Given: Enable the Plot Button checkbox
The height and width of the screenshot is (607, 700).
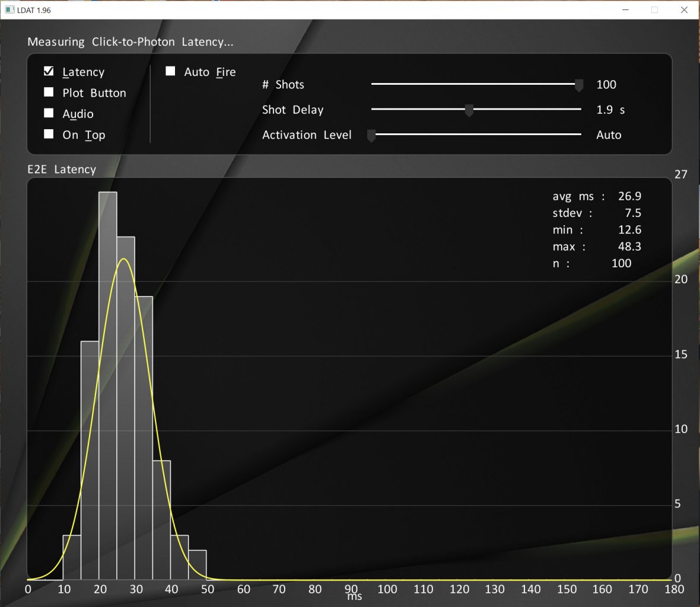Looking at the screenshot, I should [x=49, y=92].
